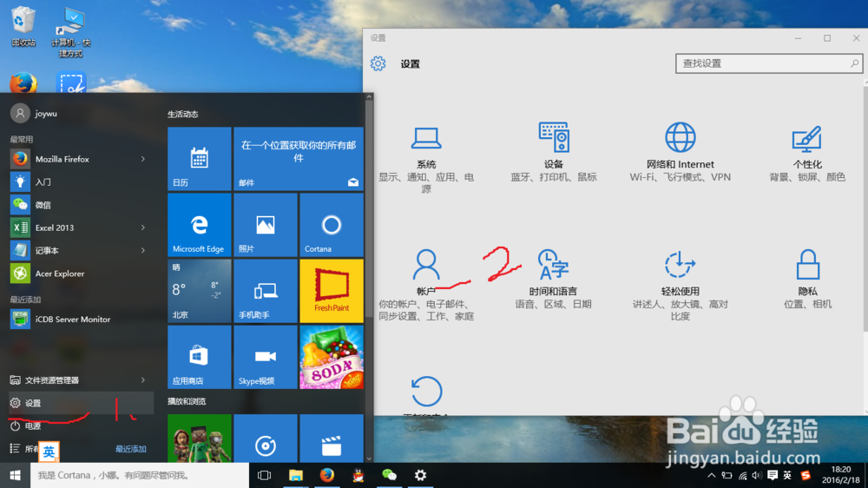This screenshot has height=488, width=868.
Task: Click the taskbar clock showing 18:20
Action: pos(841,475)
